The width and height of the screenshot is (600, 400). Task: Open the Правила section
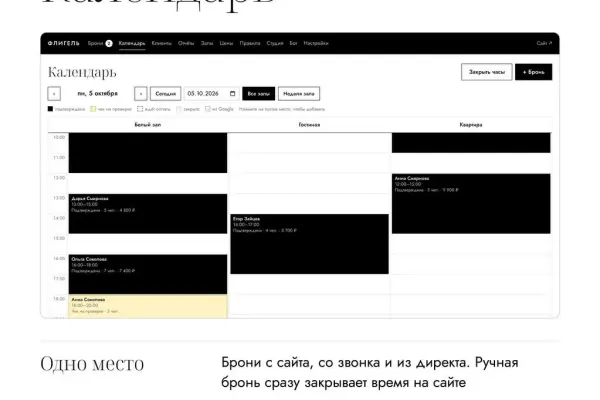pyautogui.click(x=250, y=43)
